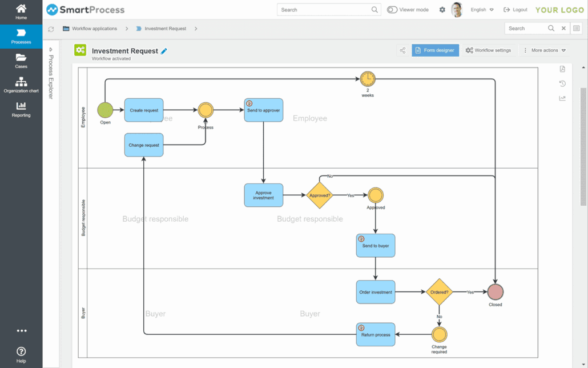Open the Organization chart
The height and width of the screenshot is (368, 588).
coord(21,85)
